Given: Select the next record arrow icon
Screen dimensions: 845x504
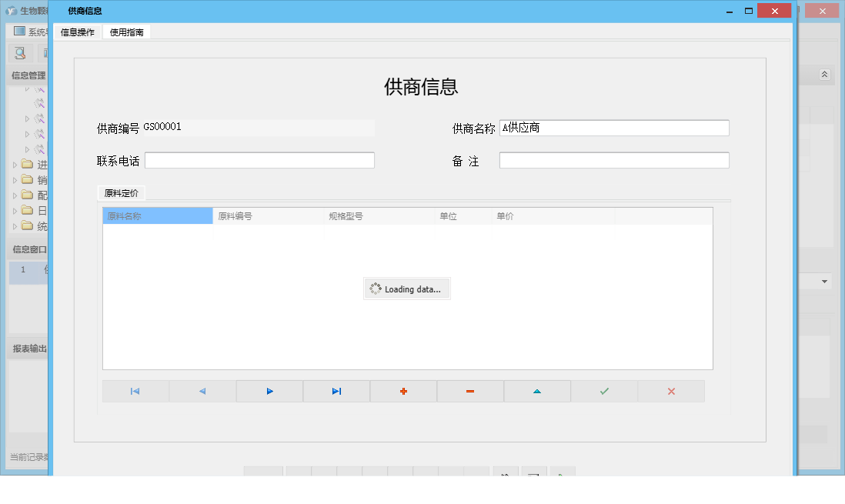Looking at the screenshot, I should pyautogui.click(x=269, y=391).
